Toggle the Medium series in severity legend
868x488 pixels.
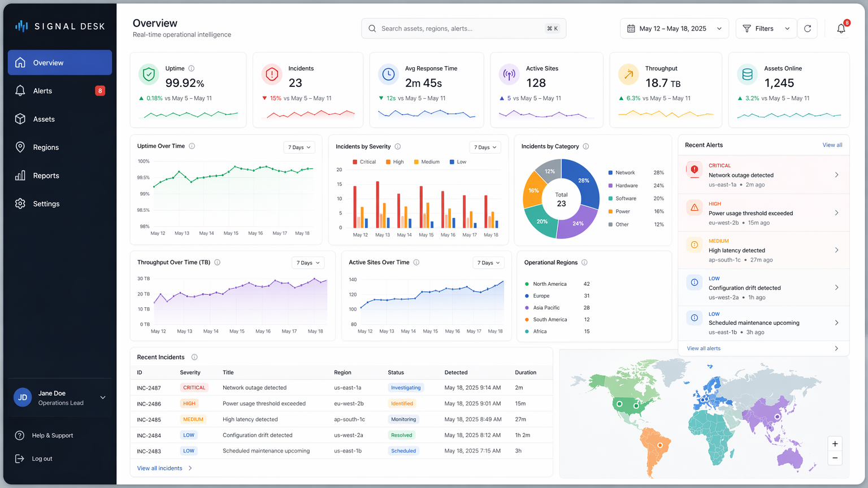pos(426,162)
